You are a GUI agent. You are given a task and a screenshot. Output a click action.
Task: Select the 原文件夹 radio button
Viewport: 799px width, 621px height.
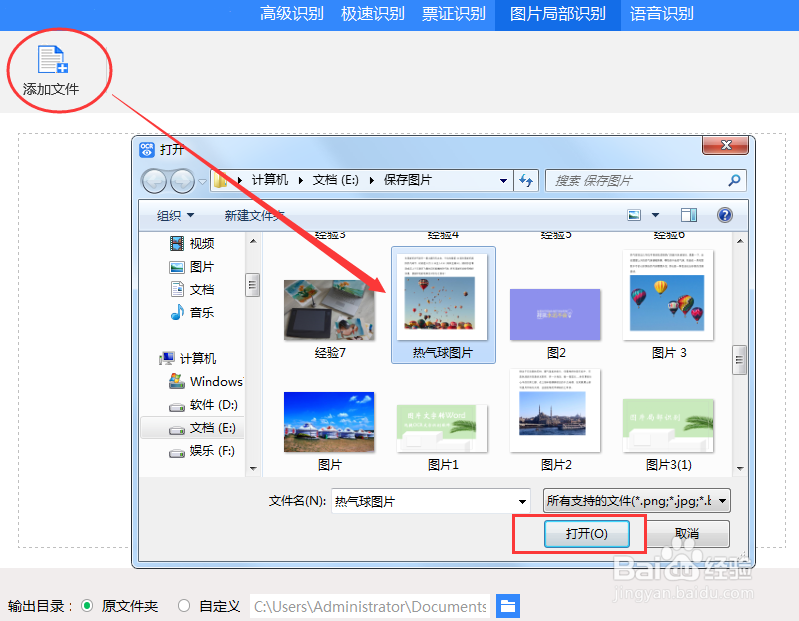87,606
